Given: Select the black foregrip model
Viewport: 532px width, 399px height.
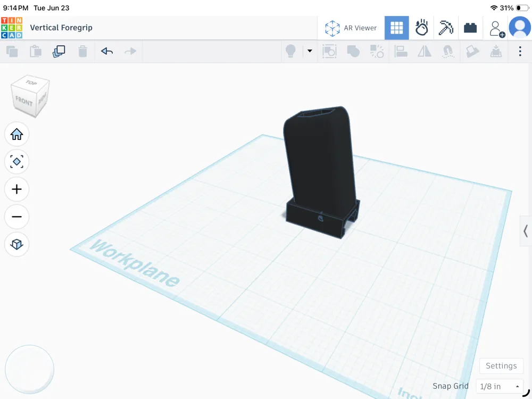Looking at the screenshot, I should click(321, 170).
